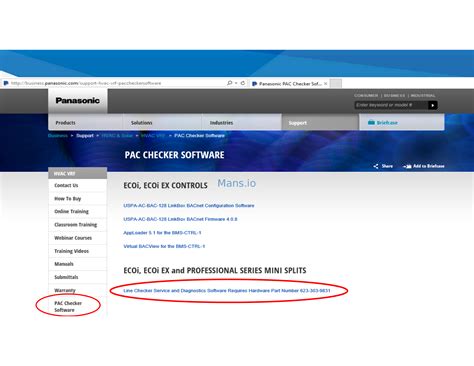Viewport: 474px width, 366px height.
Task: Go to HVAC & Solar breadcrumb
Action: click(x=117, y=136)
